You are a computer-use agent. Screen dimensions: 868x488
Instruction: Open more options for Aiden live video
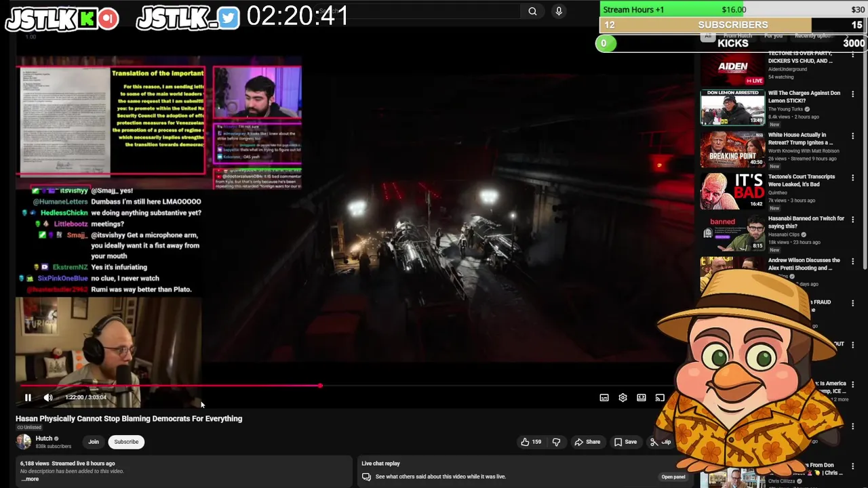853,54
